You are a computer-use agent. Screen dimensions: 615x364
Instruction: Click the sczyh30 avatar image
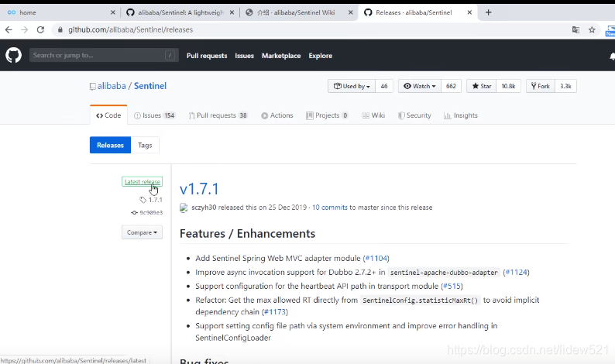pyautogui.click(x=184, y=208)
